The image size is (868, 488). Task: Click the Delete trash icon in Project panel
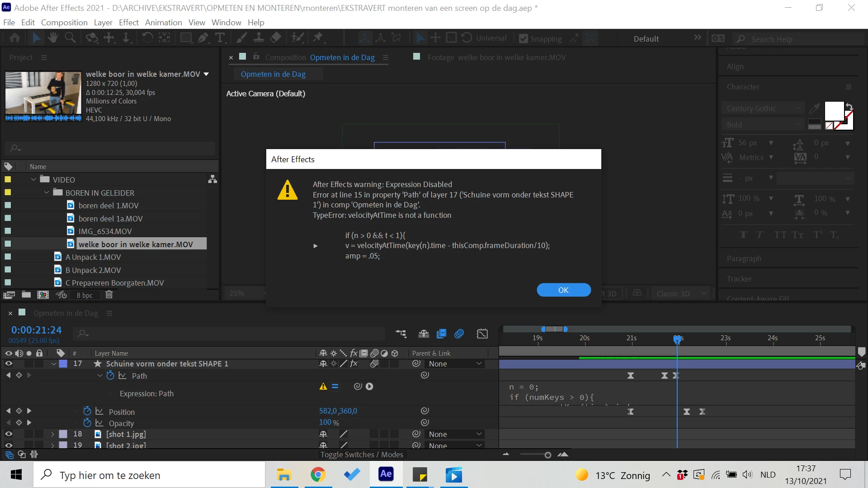[109, 295]
